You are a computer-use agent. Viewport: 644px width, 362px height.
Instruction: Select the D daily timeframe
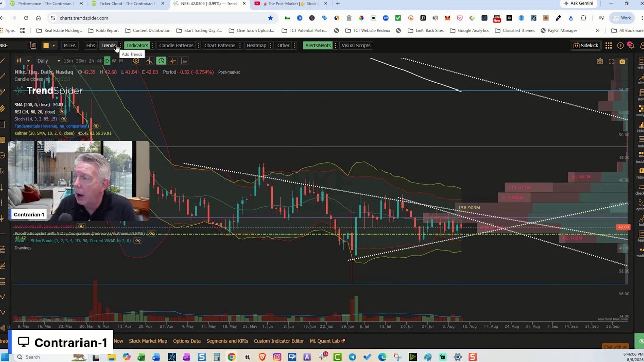point(107,61)
